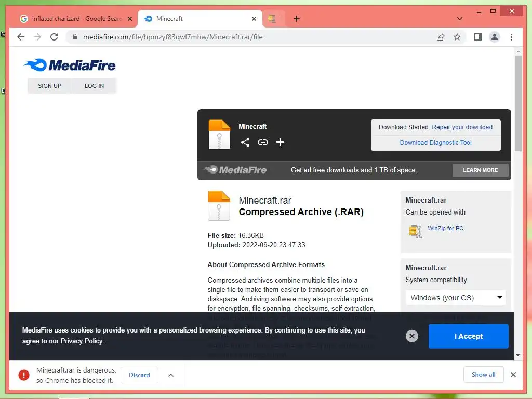Click the scrollbar up arrow
532x399 pixels.
(518, 51)
